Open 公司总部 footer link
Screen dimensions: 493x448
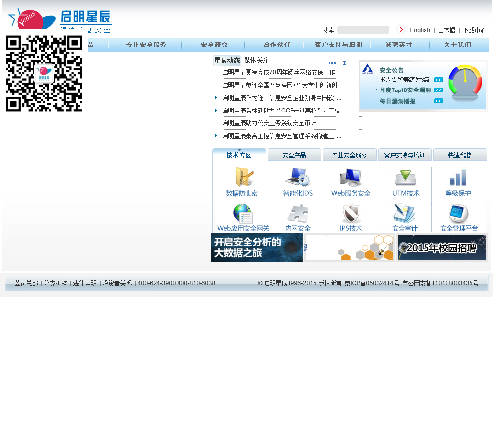[26, 283]
